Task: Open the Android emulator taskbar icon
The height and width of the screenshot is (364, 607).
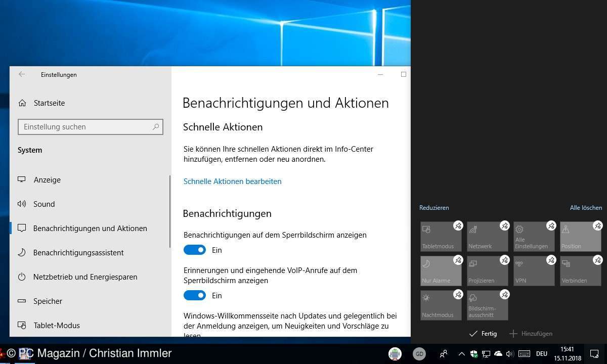Action: tap(395, 354)
